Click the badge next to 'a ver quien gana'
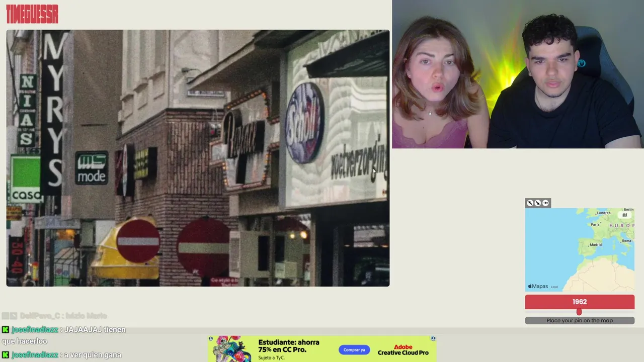644x362 pixels. coord(5,354)
